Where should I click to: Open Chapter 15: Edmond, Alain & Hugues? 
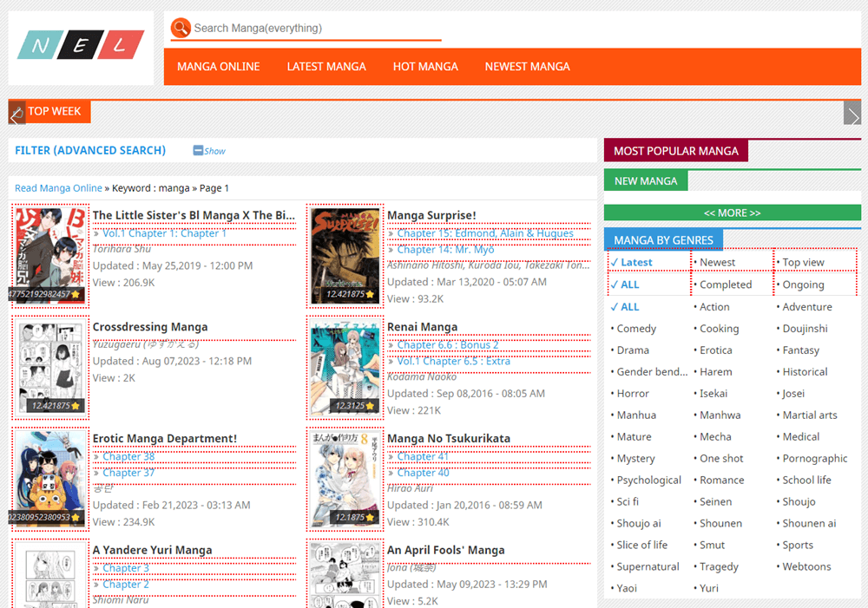(x=486, y=233)
